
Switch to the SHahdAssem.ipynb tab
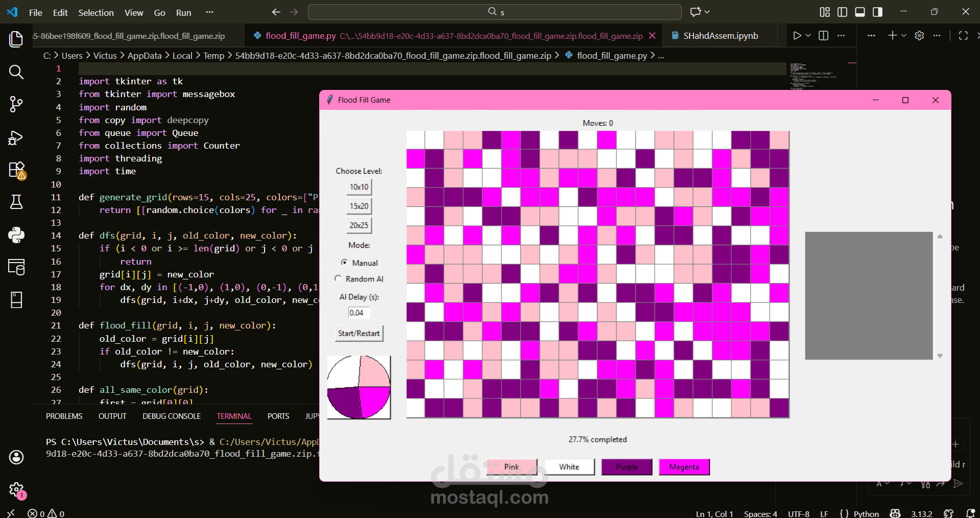[x=721, y=35]
